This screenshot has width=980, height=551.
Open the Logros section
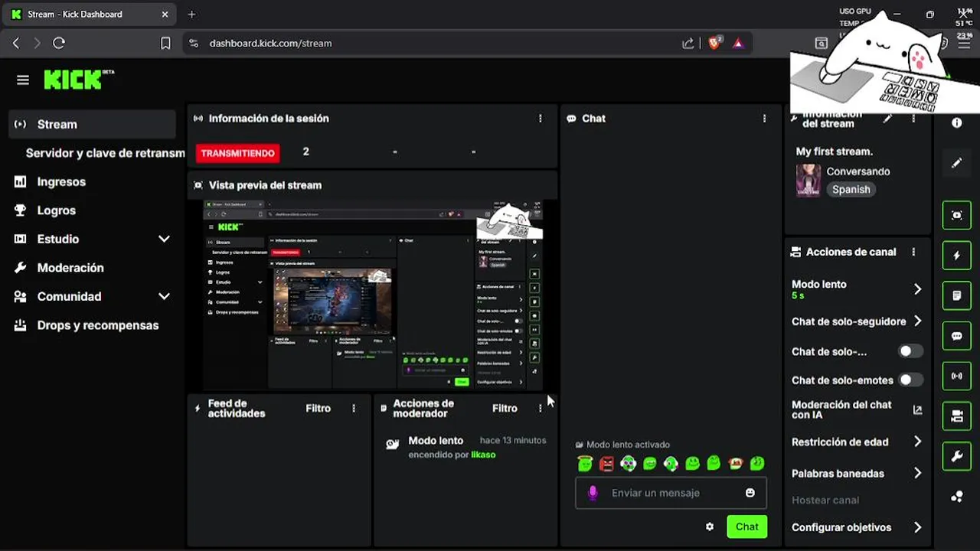56,210
